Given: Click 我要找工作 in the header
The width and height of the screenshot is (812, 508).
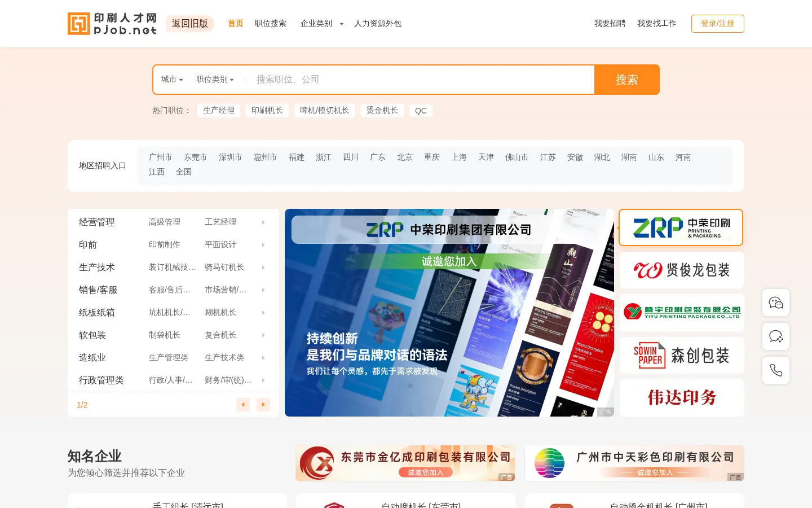Looking at the screenshot, I should (657, 24).
